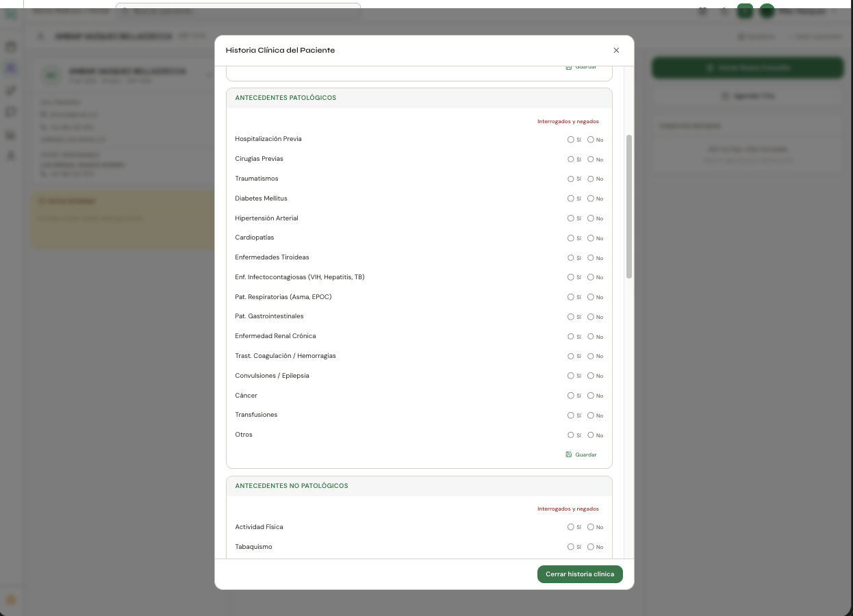Select Sí for Otros
Viewport: 853px width, 616px height.
click(x=570, y=435)
